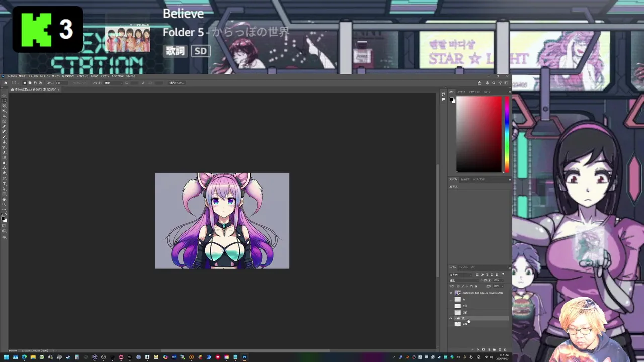Click the Home icon in options bar

click(6, 83)
